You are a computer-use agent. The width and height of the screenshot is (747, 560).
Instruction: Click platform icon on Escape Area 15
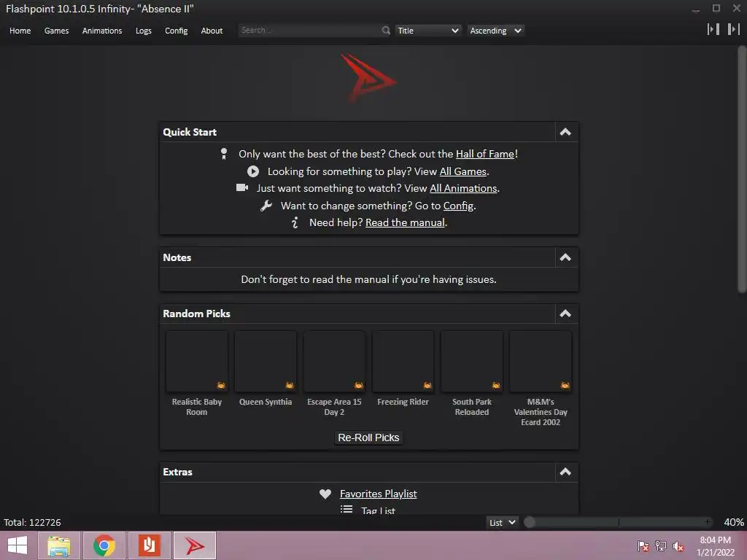click(359, 385)
